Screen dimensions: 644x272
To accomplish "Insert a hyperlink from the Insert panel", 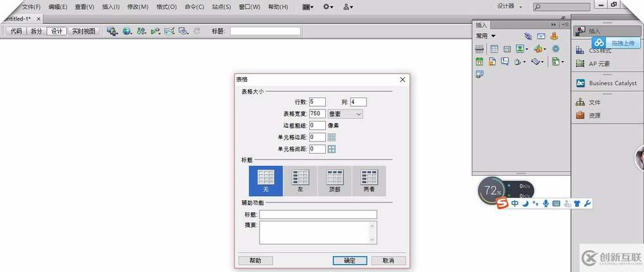I will 528,36.
